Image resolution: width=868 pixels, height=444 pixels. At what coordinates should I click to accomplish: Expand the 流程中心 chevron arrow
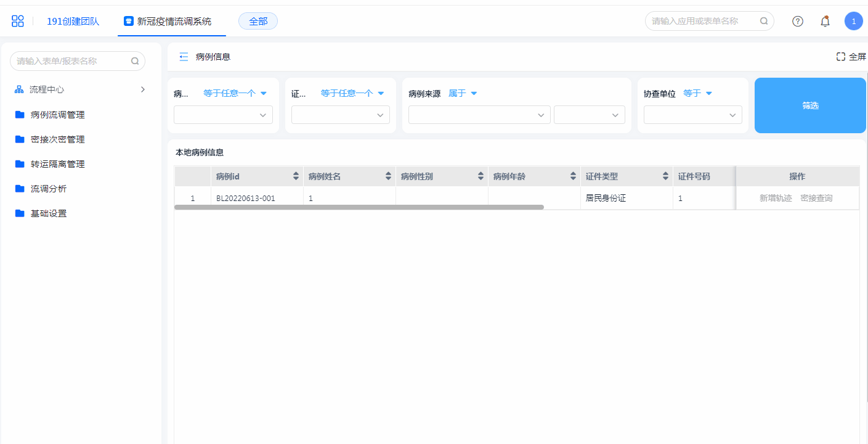pyautogui.click(x=143, y=89)
